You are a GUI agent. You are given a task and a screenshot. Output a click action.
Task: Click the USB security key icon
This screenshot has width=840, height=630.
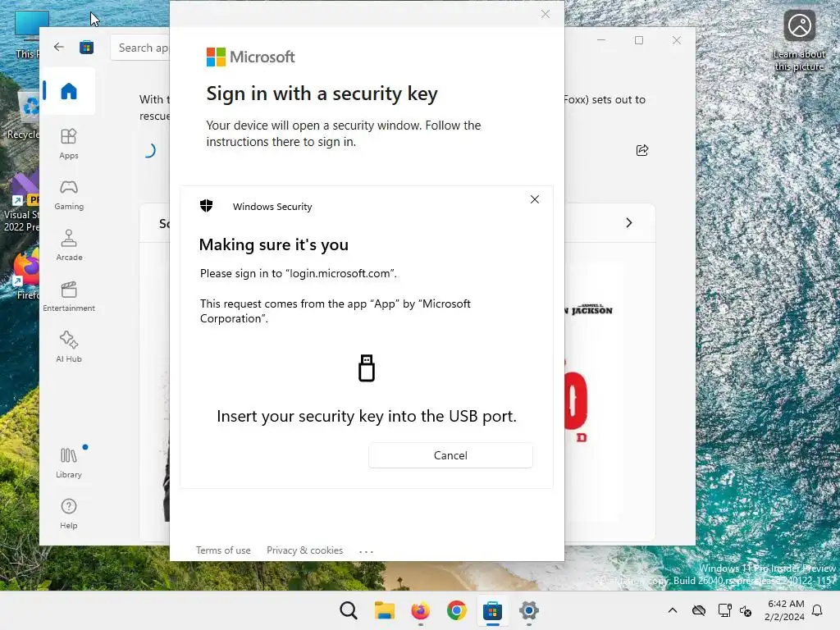point(367,368)
